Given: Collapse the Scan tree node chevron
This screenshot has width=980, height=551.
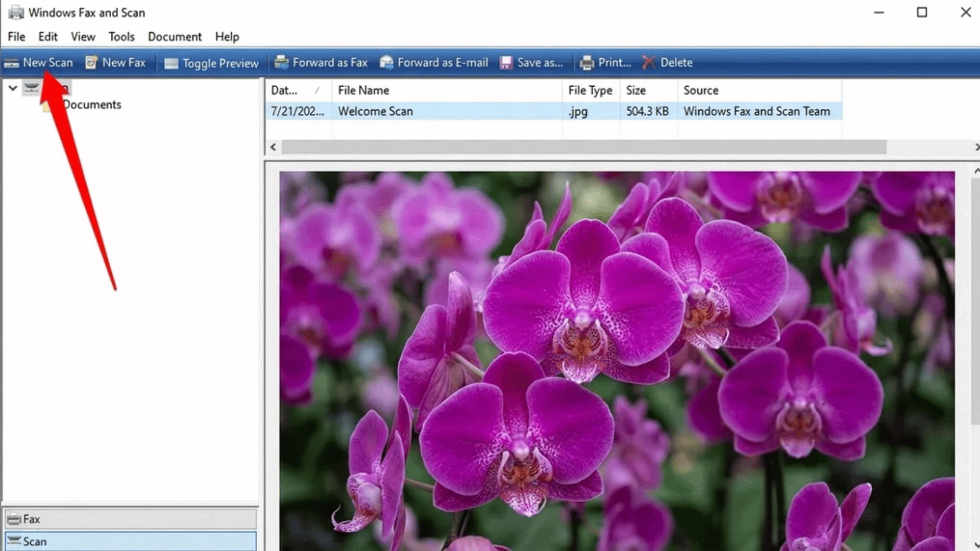Looking at the screenshot, I should [x=13, y=88].
